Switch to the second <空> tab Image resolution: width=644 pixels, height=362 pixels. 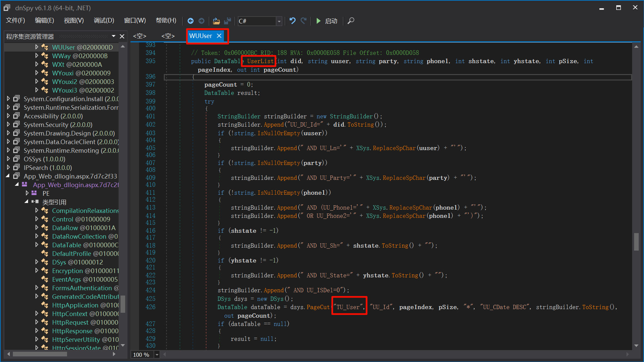(168, 36)
